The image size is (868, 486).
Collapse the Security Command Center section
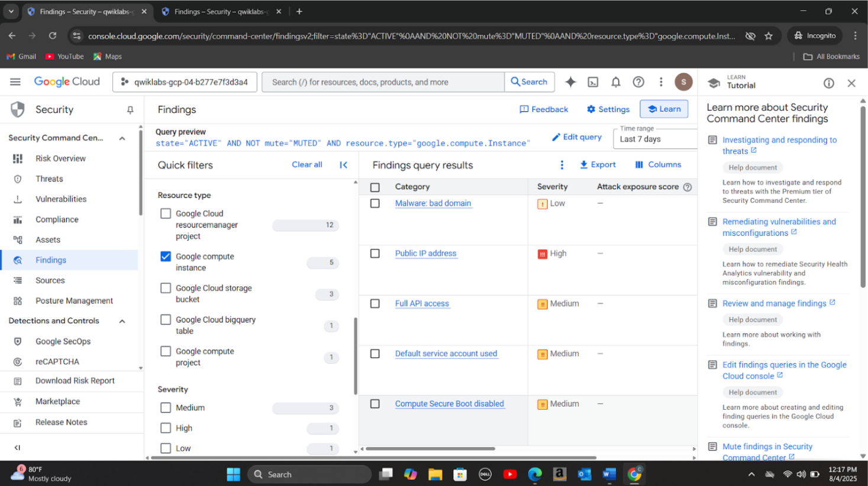(x=122, y=138)
